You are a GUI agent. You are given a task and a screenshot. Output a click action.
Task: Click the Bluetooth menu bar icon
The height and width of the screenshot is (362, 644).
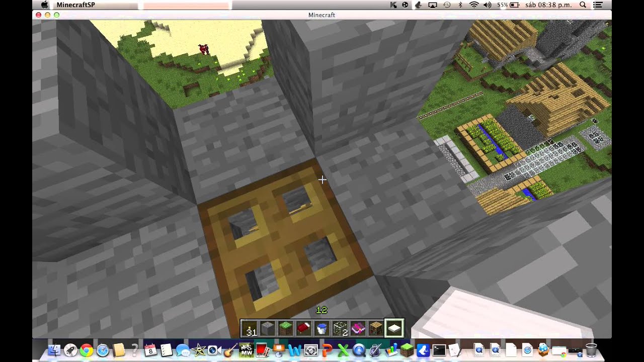point(460,5)
